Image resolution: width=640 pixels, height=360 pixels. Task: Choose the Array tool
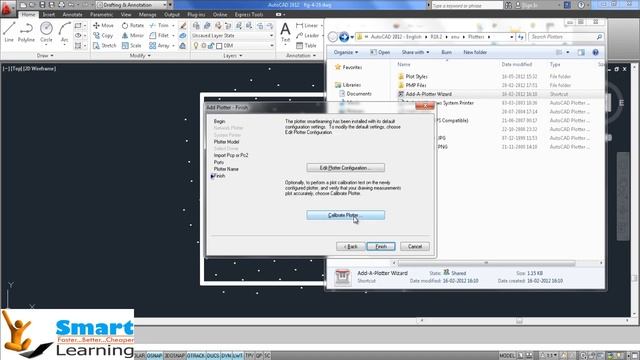[159, 46]
